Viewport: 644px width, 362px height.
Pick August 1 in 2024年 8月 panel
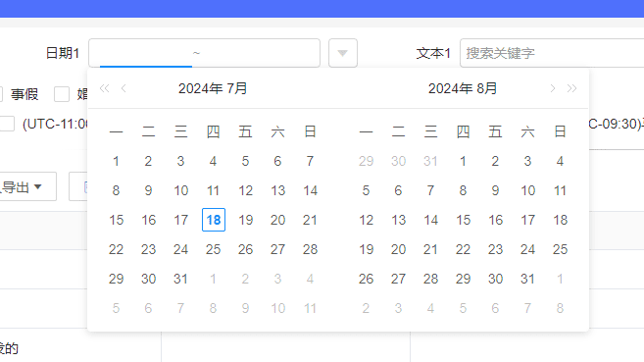click(x=463, y=161)
